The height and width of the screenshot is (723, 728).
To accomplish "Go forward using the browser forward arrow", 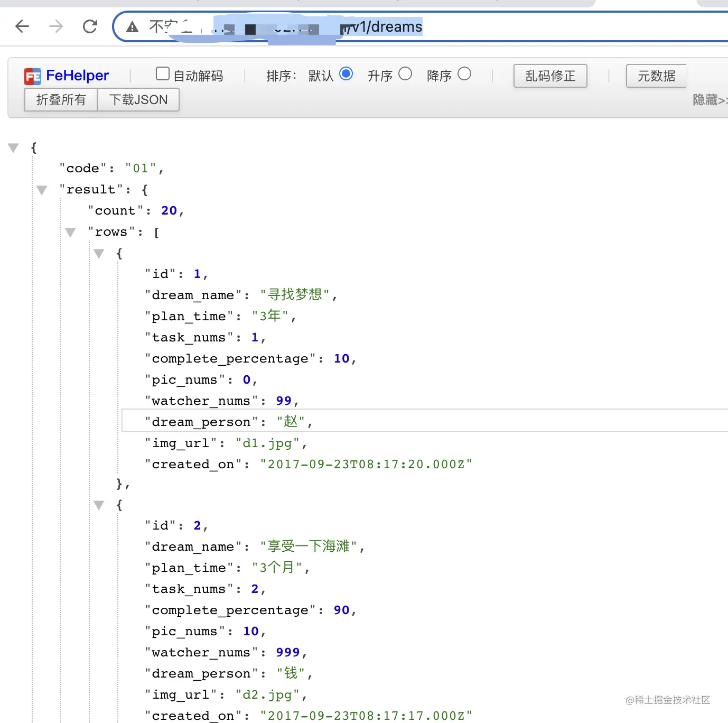I will (x=55, y=26).
